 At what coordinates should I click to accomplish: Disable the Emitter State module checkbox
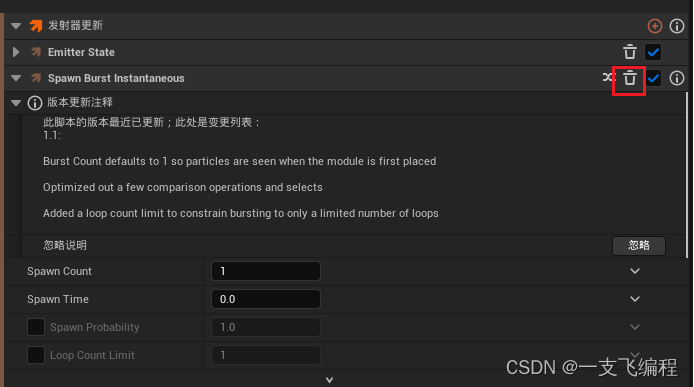(x=653, y=52)
